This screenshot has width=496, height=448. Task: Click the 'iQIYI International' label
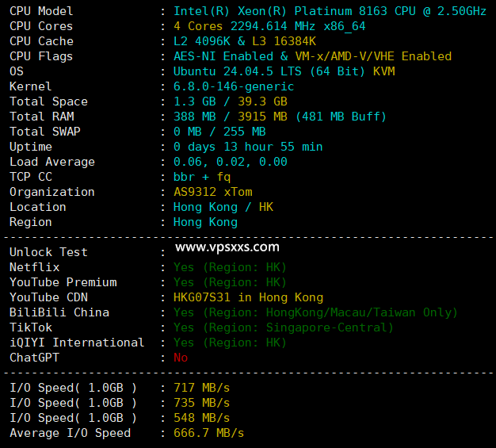[77, 343]
